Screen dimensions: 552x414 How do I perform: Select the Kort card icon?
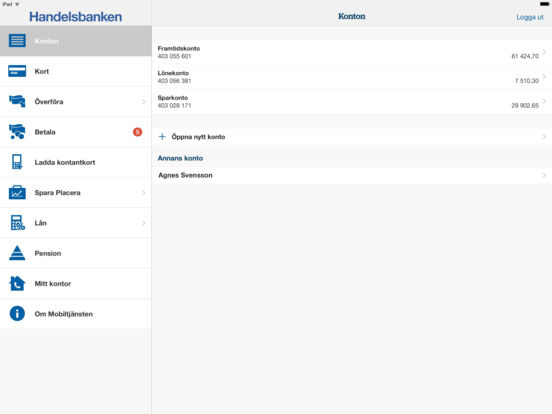17,71
